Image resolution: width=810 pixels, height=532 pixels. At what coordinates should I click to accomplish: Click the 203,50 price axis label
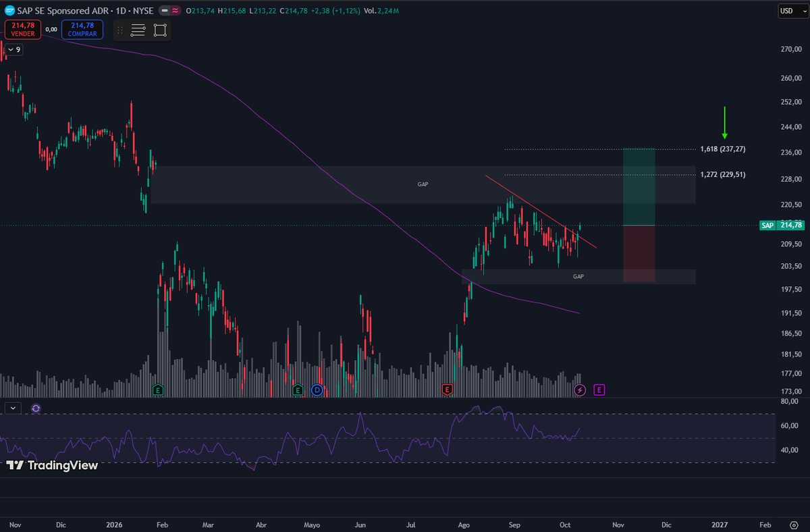(x=790, y=267)
